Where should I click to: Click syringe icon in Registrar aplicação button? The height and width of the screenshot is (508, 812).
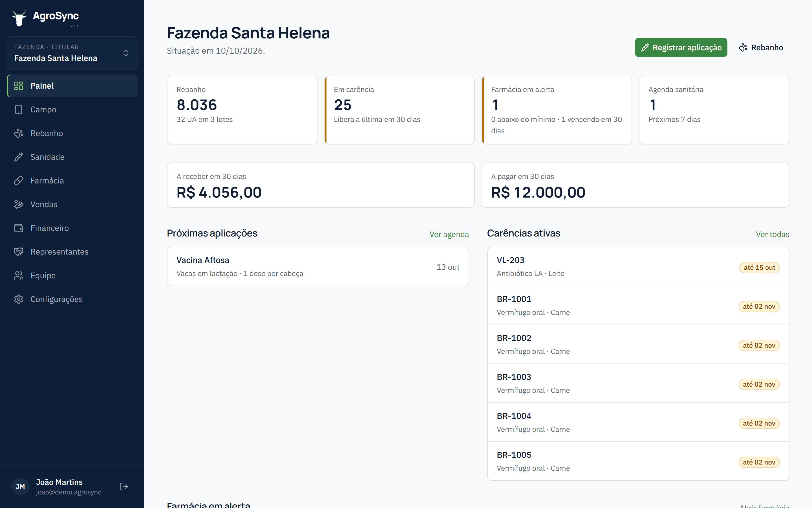645,47
